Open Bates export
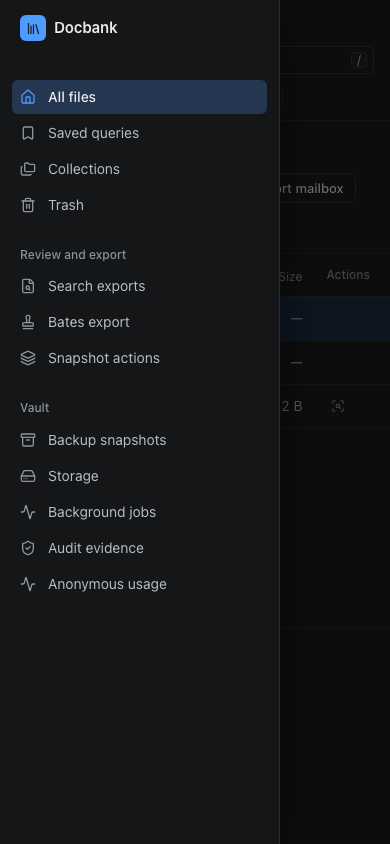This screenshot has width=390, height=844. [x=139, y=322]
